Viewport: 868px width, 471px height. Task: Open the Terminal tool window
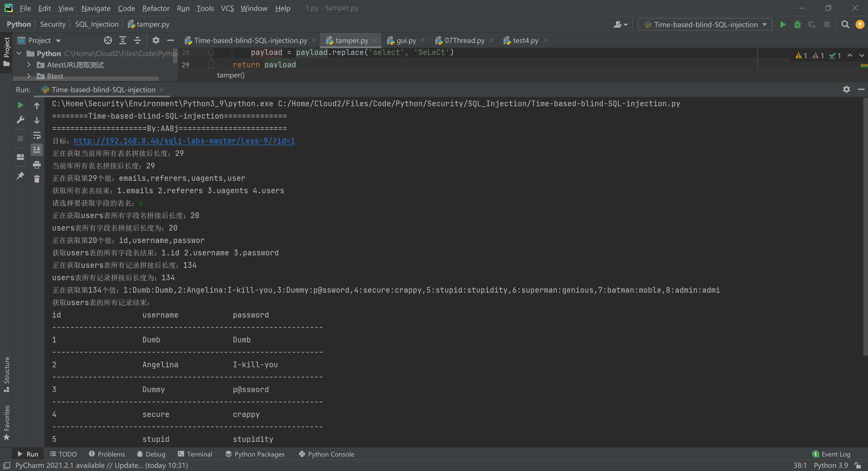coord(195,454)
